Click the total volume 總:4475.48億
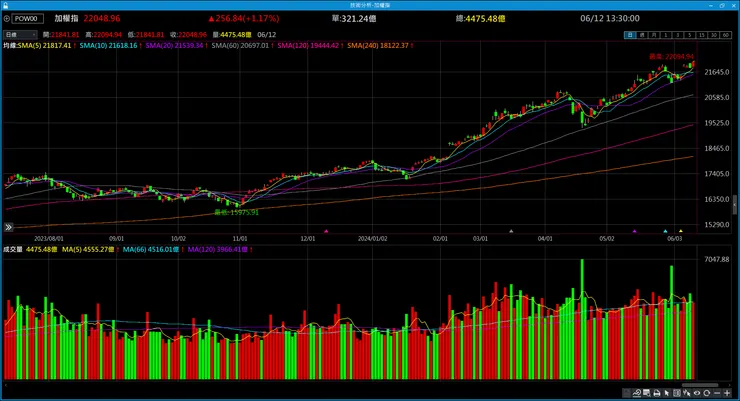 point(480,19)
